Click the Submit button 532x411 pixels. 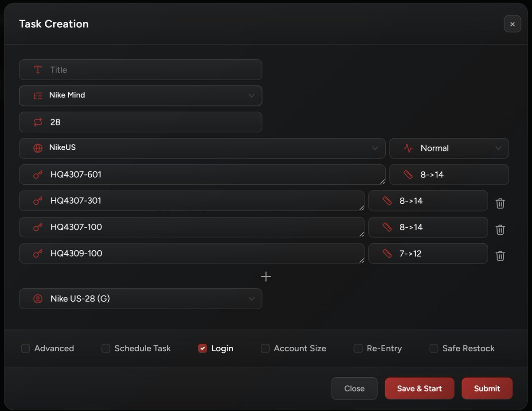click(487, 388)
